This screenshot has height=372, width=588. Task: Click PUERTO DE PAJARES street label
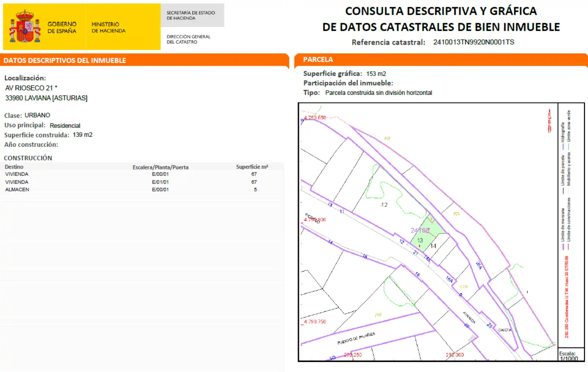coord(356,338)
